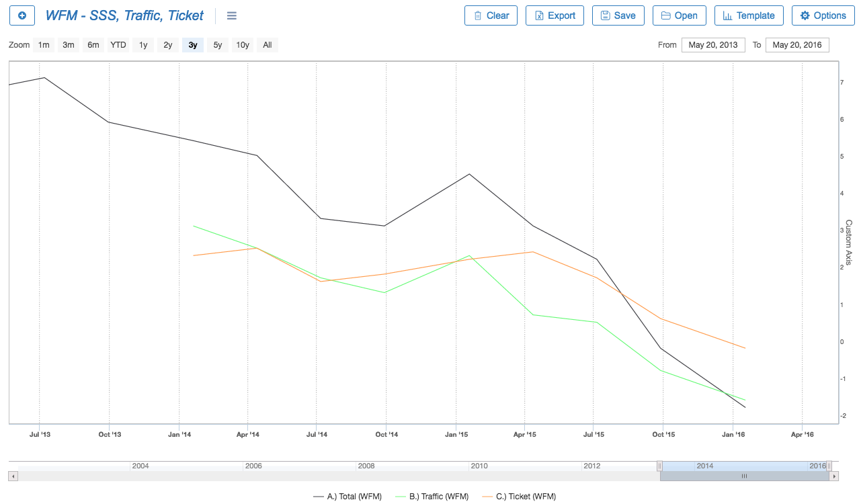Image resolution: width=859 pixels, height=504 pixels.
Task: Set zoom range to 6m
Action: tap(93, 45)
